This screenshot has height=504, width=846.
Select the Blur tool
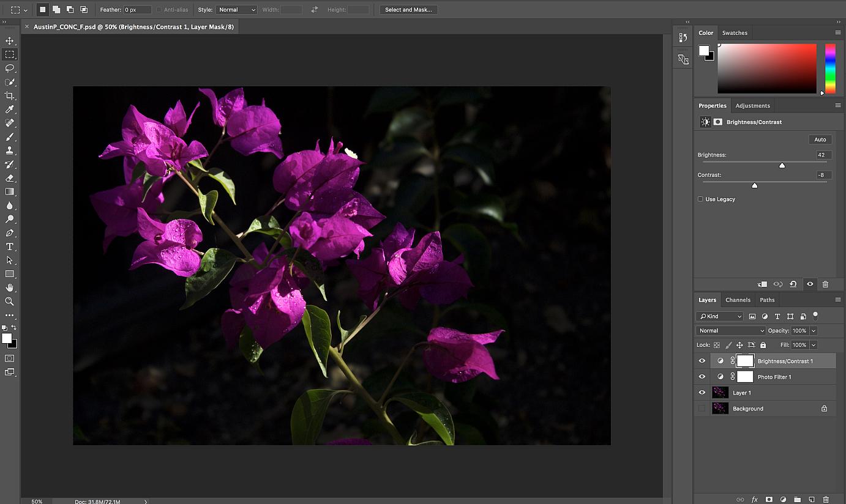10,206
